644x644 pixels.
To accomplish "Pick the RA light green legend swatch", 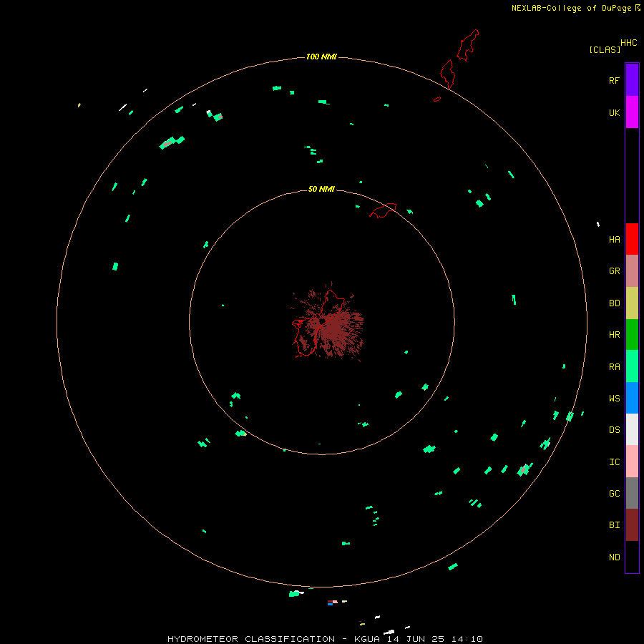I will (632, 366).
